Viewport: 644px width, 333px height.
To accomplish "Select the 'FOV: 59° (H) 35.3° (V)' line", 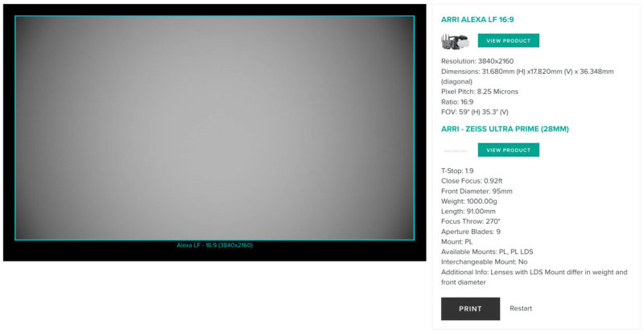I will pos(475,112).
